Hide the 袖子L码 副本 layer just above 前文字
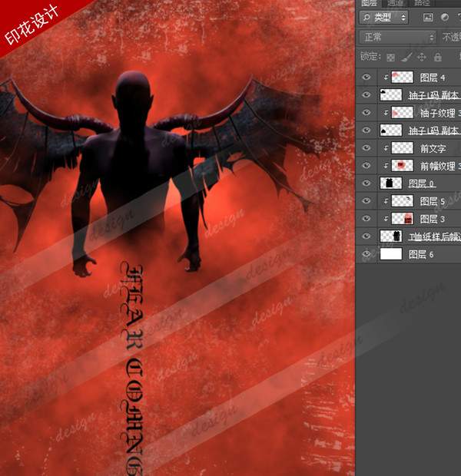The height and width of the screenshot is (476, 461). (x=366, y=130)
